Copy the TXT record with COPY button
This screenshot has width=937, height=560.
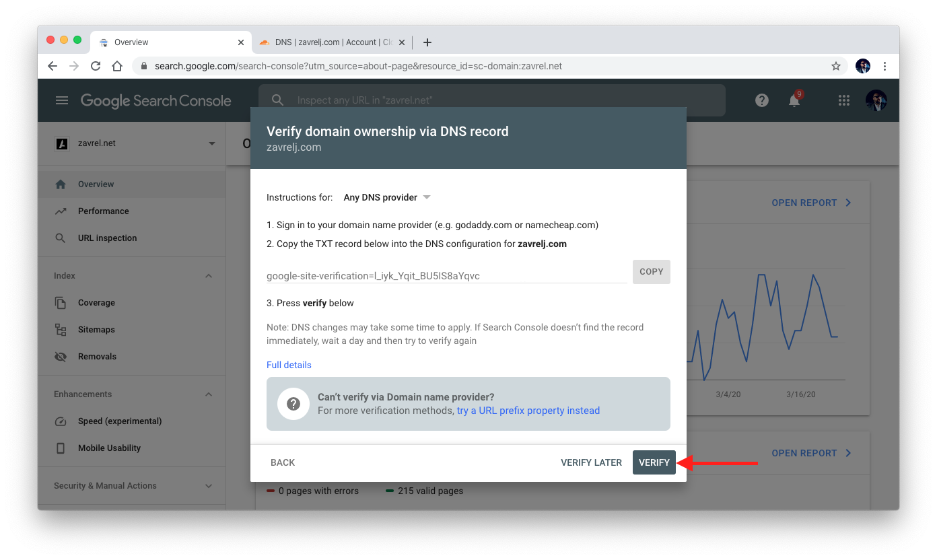[x=651, y=272]
